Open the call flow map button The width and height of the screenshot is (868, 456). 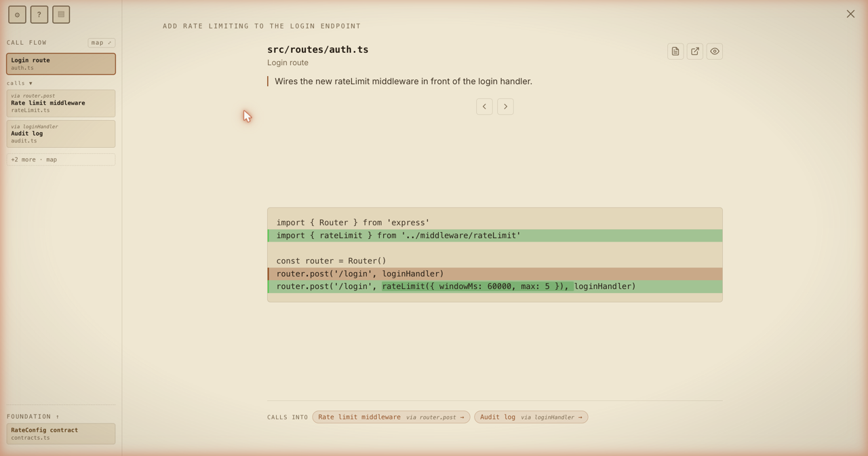(x=102, y=43)
